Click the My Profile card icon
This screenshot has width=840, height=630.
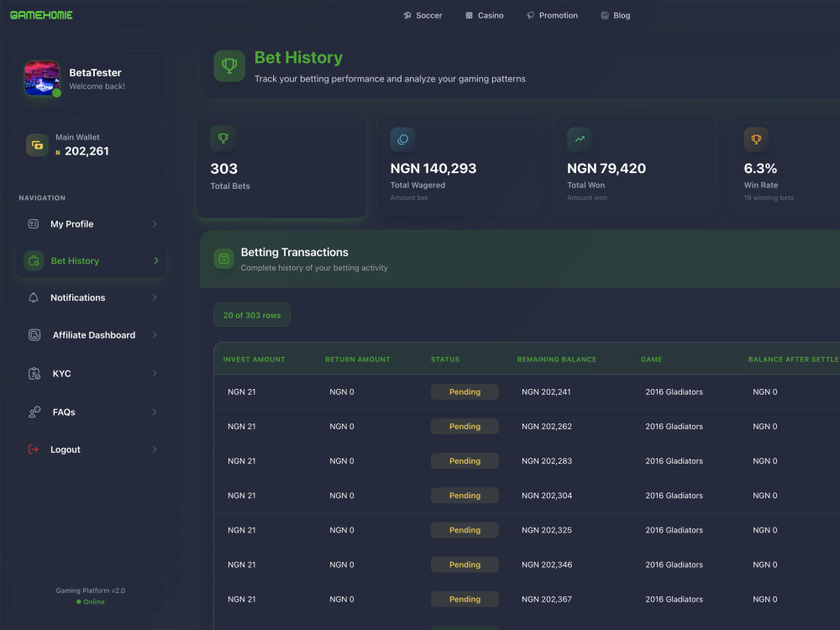tap(34, 224)
